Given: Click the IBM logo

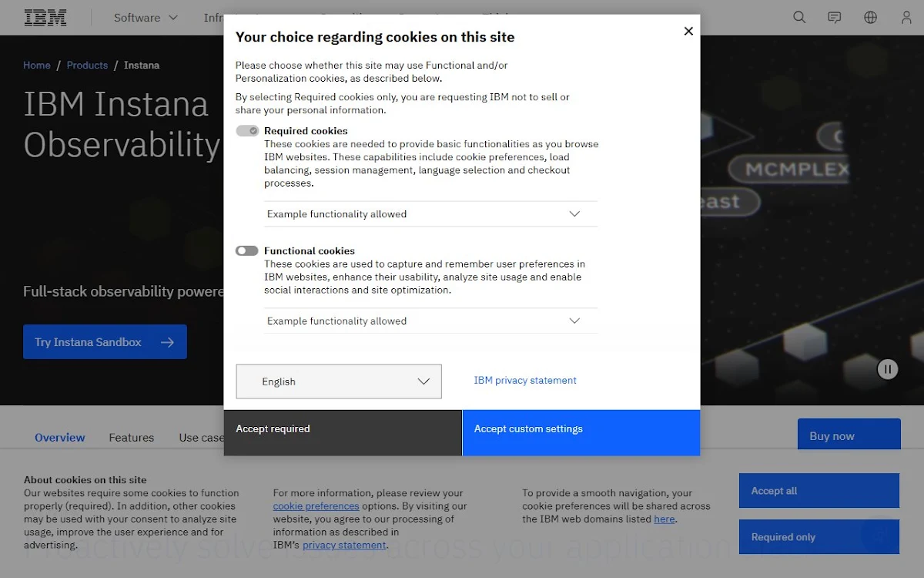Looking at the screenshot, I should 45,18.
